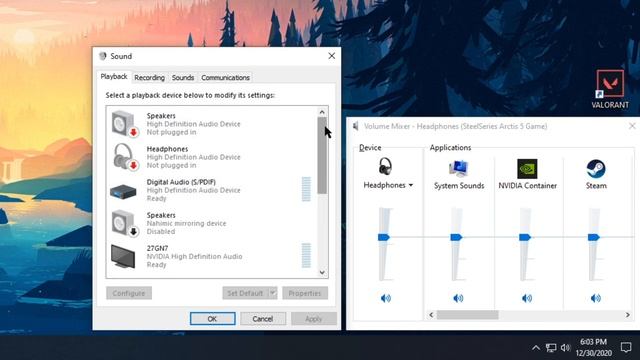Click the "System Sounds" label in Volume Mixer
This screenshot has height=360, width=640.
[459, 186]
